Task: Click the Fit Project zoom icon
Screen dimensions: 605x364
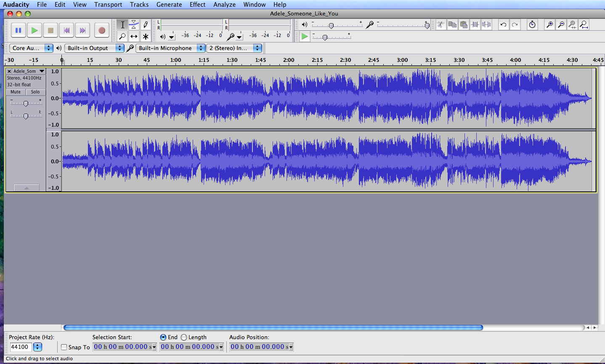Action: [x=584, y=25]
